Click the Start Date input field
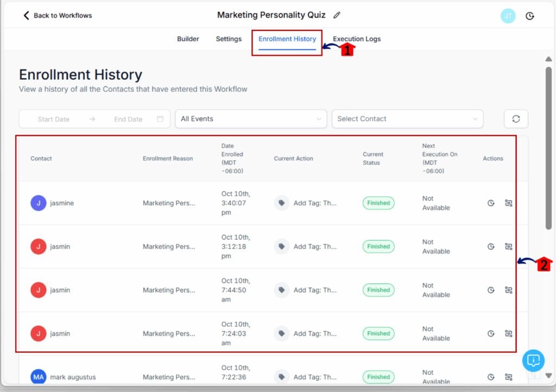This screenshot has width=556, height=392. tap(54, 118)
